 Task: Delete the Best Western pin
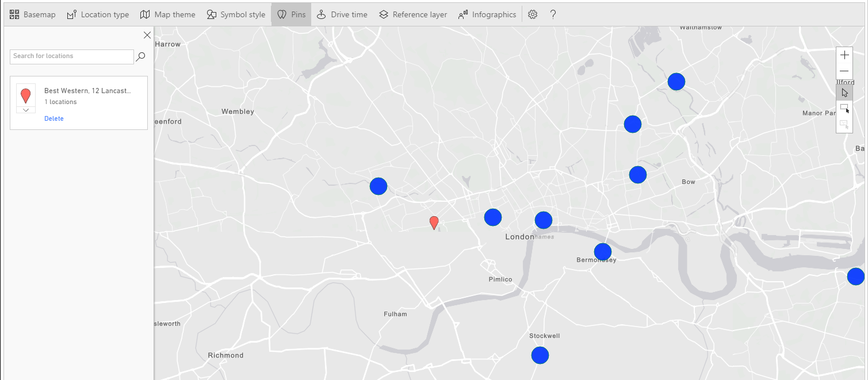tap(54, 118)
